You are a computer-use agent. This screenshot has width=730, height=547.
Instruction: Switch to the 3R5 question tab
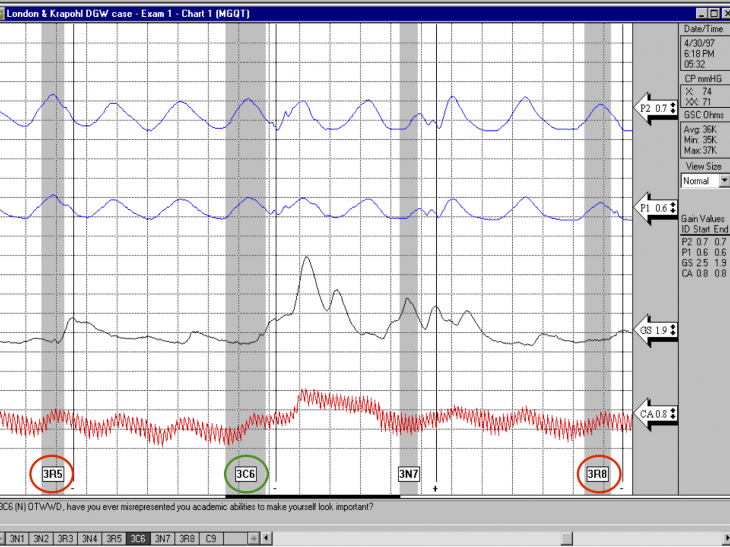(114, 538)
